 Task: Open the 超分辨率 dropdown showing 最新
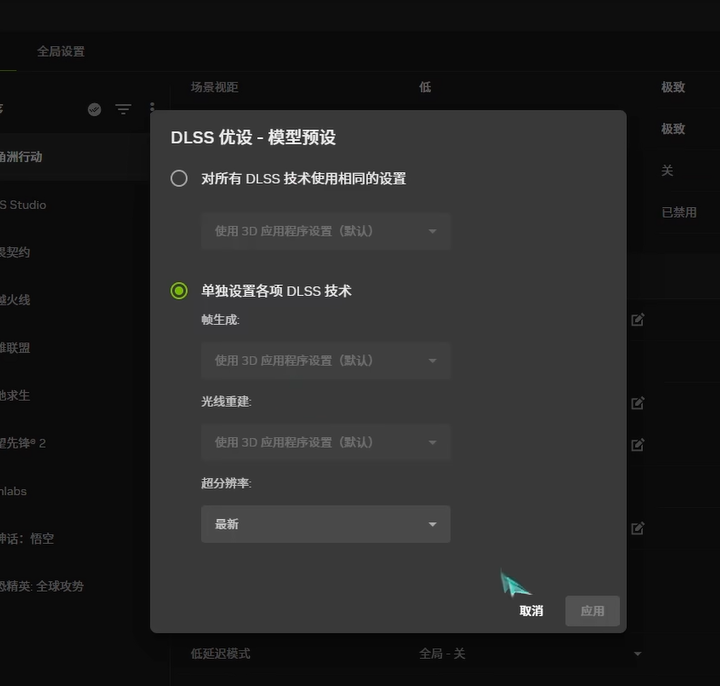tap(326, 524)
